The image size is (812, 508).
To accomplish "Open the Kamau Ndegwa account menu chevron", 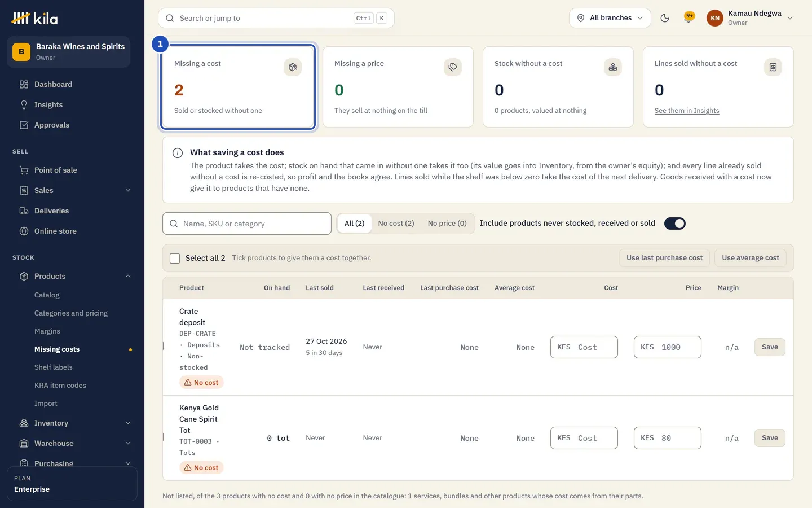I will point(790,18).
